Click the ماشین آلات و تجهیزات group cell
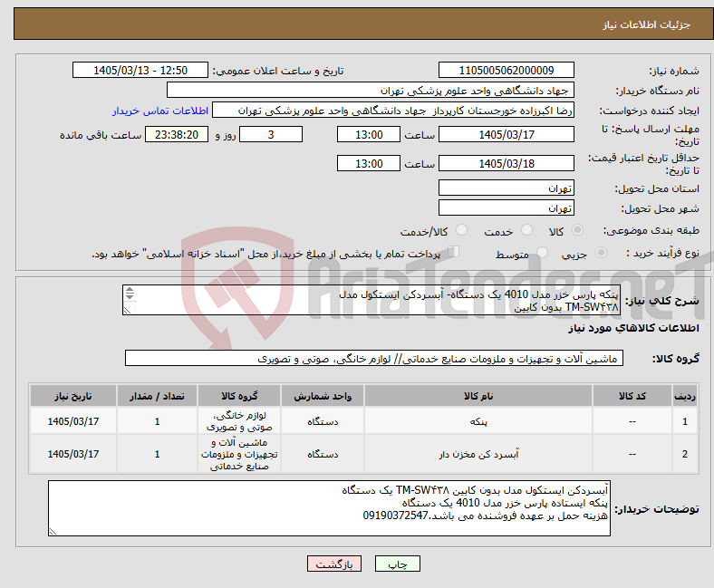Viewport: 714px width, 588px height. (239, 454)
